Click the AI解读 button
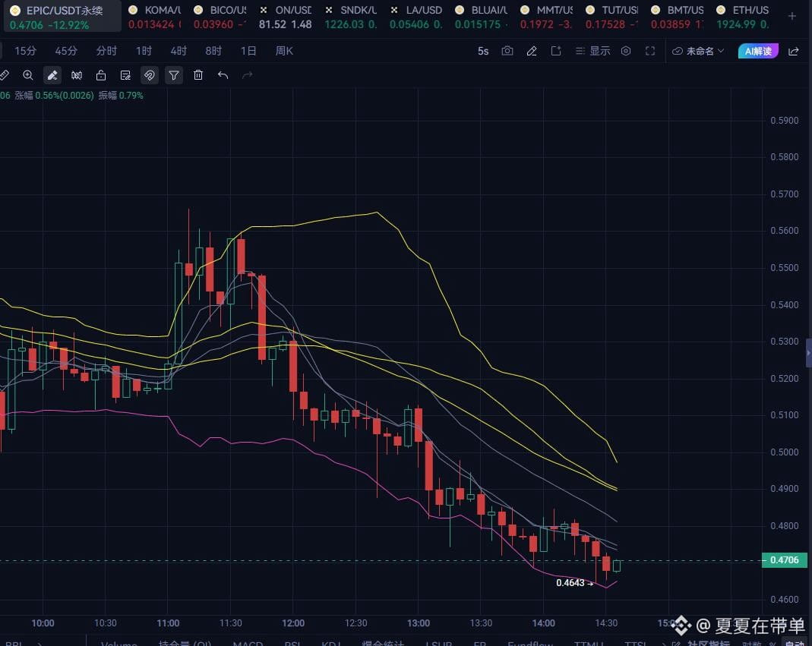Screen dimensions: 812x646 (758, 51)
